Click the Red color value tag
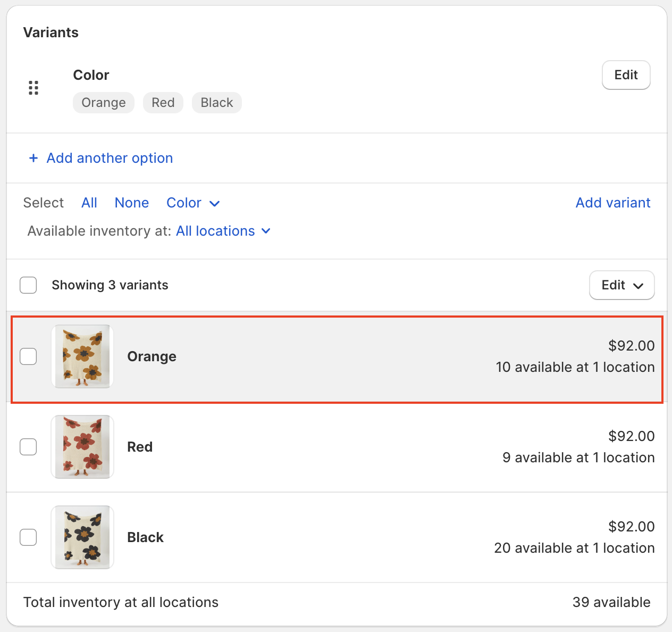672x632 pixels. pyautogui.click(x=163, y=103)
